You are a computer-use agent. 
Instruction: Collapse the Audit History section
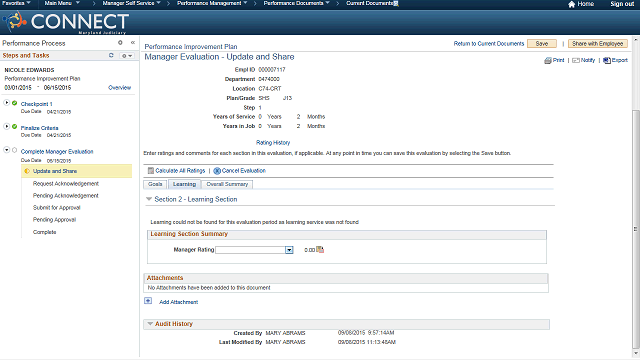(150, 324)
